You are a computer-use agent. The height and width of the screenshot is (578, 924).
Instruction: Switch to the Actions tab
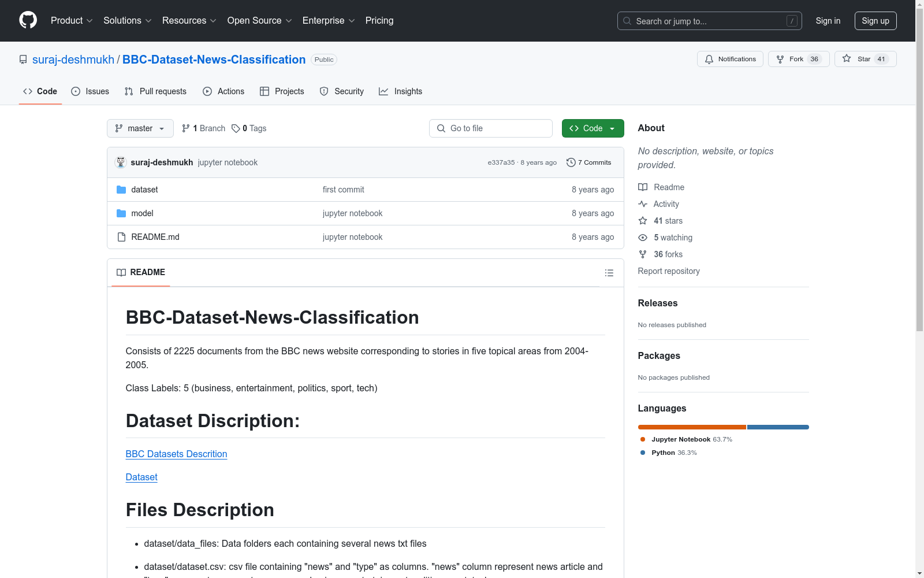(223, 91)
